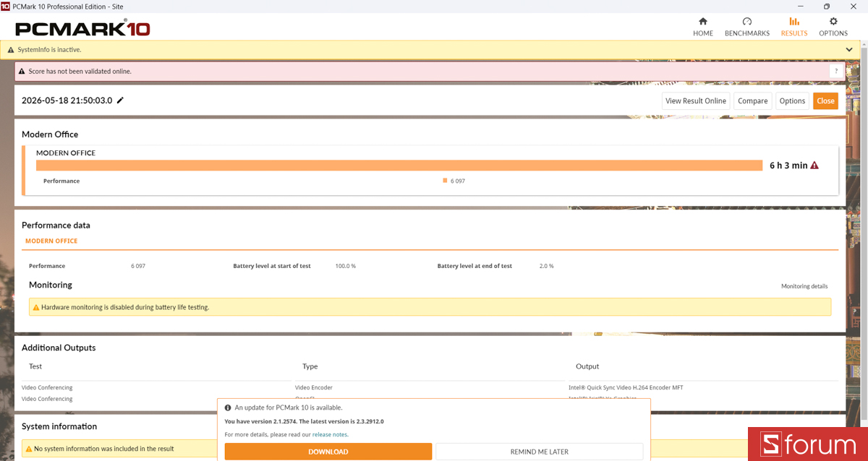Viewport: 868px width, 461px height.
Task: Open help for score validation message
Action: click(x=836, y=72)
